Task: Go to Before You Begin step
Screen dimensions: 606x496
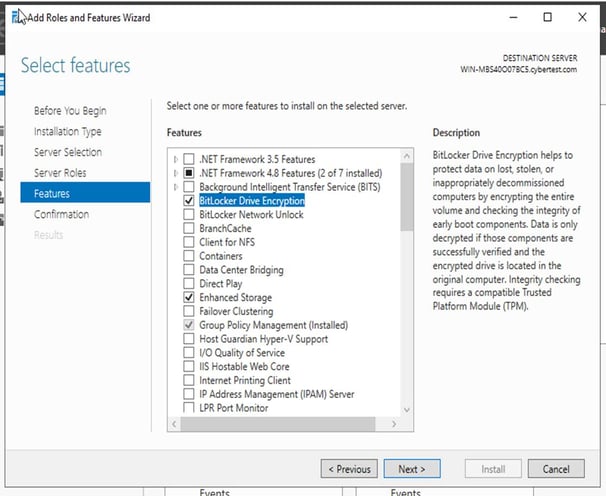Action: click(70, 111)
